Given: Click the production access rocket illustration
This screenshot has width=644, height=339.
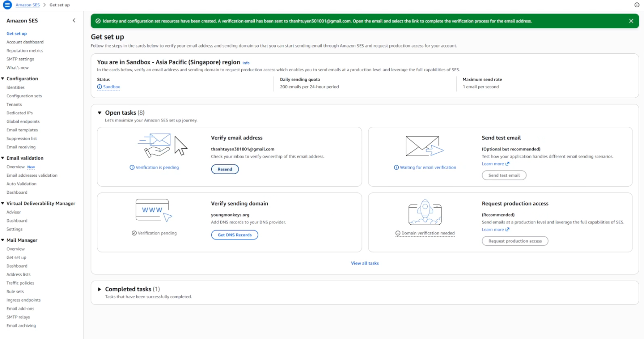Looking at the screenshot, I should tap(425, 213).
